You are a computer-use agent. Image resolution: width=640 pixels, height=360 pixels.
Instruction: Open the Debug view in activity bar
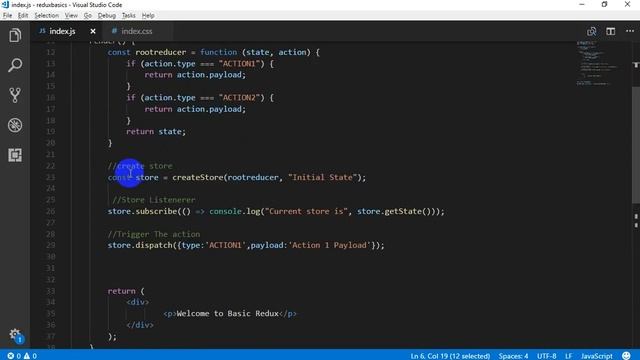tap(15, 125)
